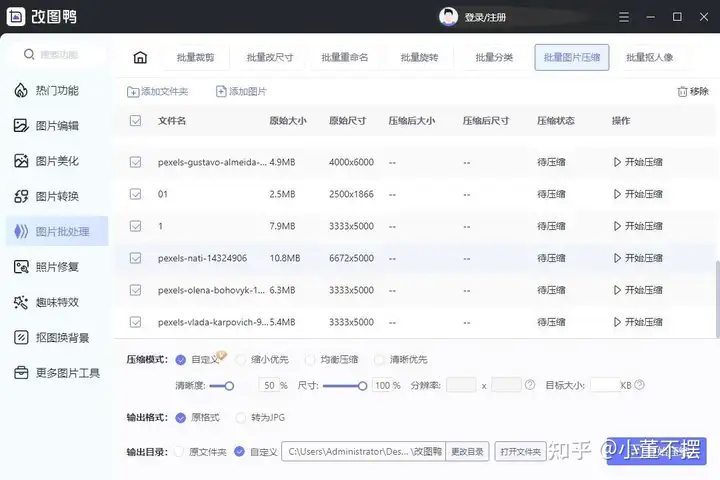The height and width of the screenshot is (480, 720).
Task: Open 抠图换背景 in the sidebar
Action: 58,338
